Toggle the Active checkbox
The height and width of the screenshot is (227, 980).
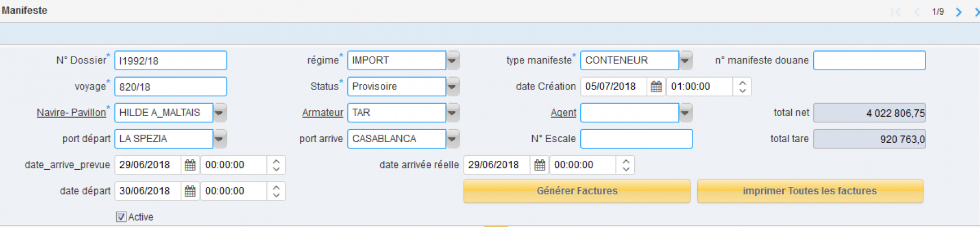coord(121,217)
